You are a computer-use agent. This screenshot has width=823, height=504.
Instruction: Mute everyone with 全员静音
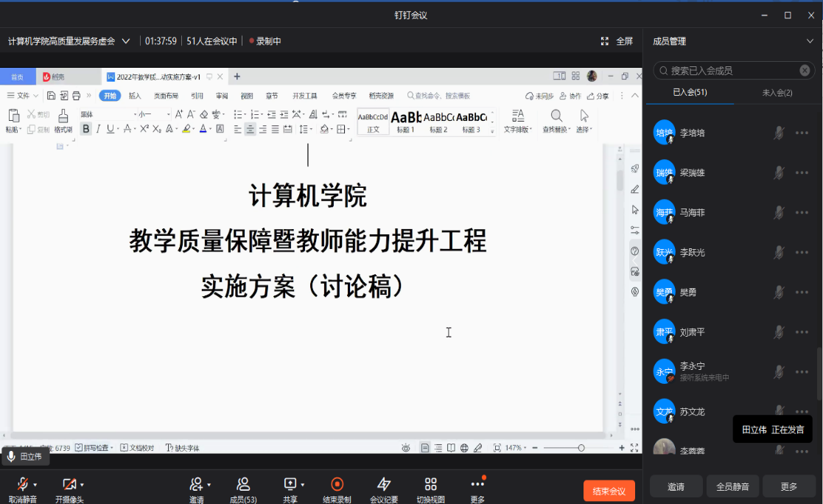[x=732, y=486]
